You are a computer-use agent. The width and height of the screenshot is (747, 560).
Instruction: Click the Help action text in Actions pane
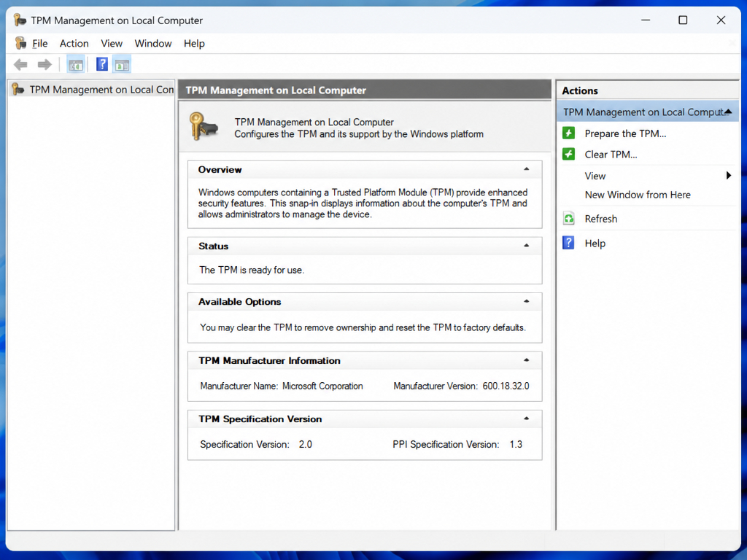pyautogui.click(x=595, y=244)
